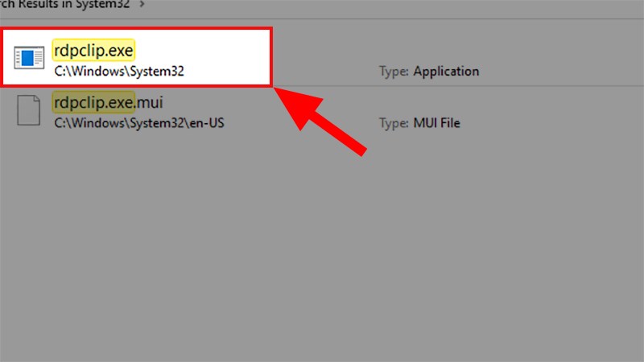Select the rdpclip.exe application icon

tap(29, 57)
